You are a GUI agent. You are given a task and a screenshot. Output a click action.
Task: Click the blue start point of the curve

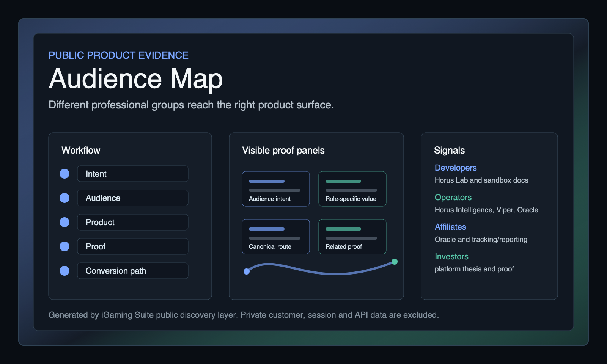tap(247, 271)
